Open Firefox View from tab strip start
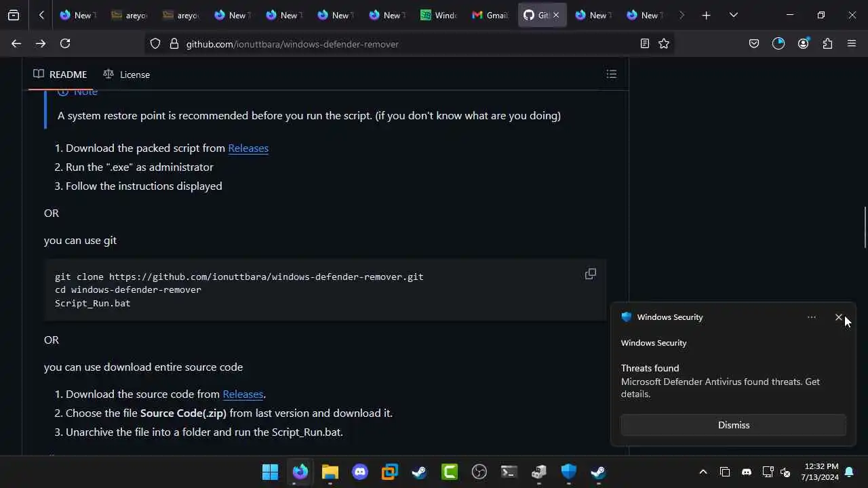 tap(14, 15)
